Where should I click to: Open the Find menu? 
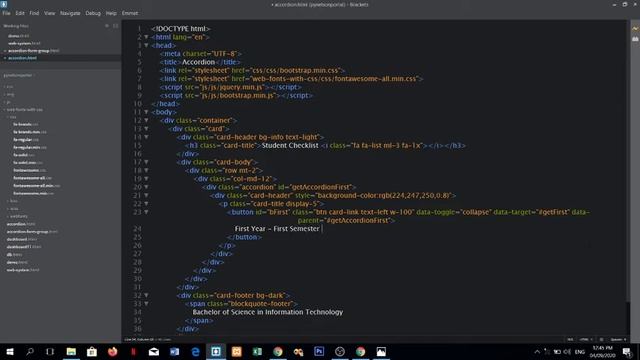(x=34, y=13)
